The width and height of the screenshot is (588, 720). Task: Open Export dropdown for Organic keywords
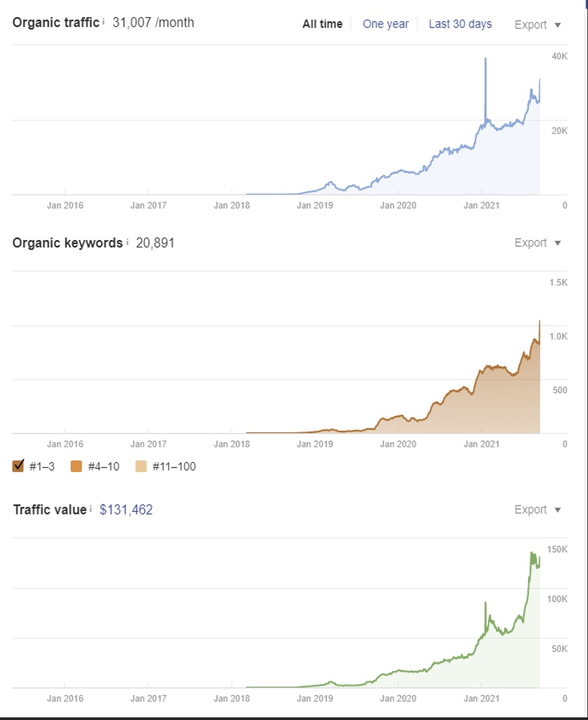[x=538, y=243]
